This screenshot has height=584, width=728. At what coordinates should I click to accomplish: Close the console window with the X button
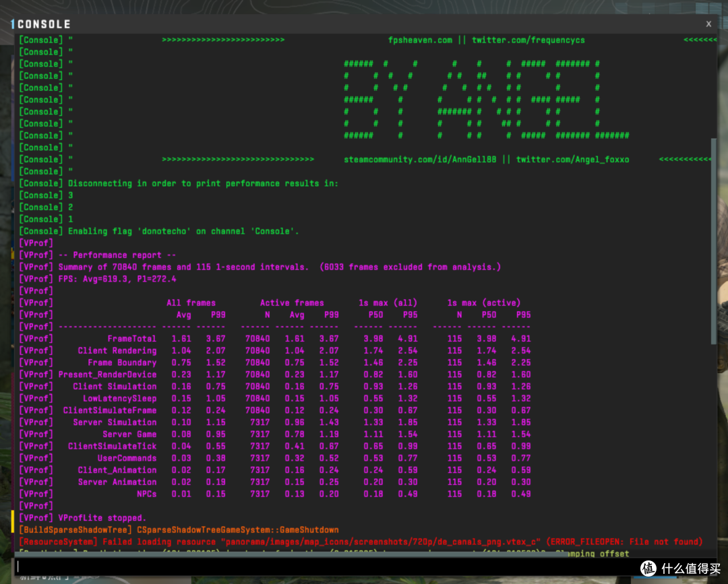pyautogui.click(x=708, y=24)
